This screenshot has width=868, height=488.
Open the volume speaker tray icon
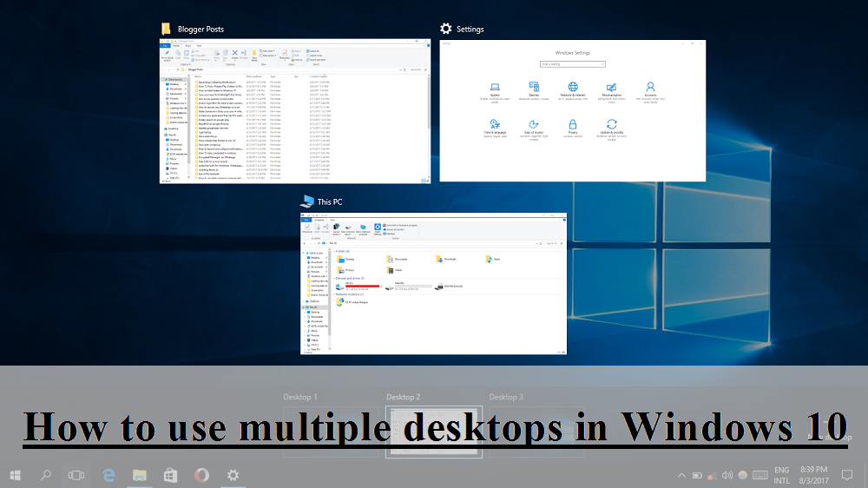pos(727,475)
